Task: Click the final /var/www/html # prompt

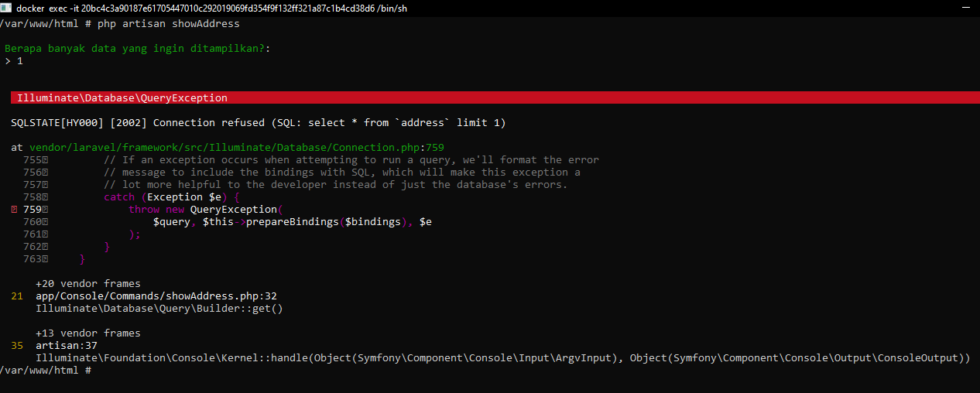Action: coord(46,371)
